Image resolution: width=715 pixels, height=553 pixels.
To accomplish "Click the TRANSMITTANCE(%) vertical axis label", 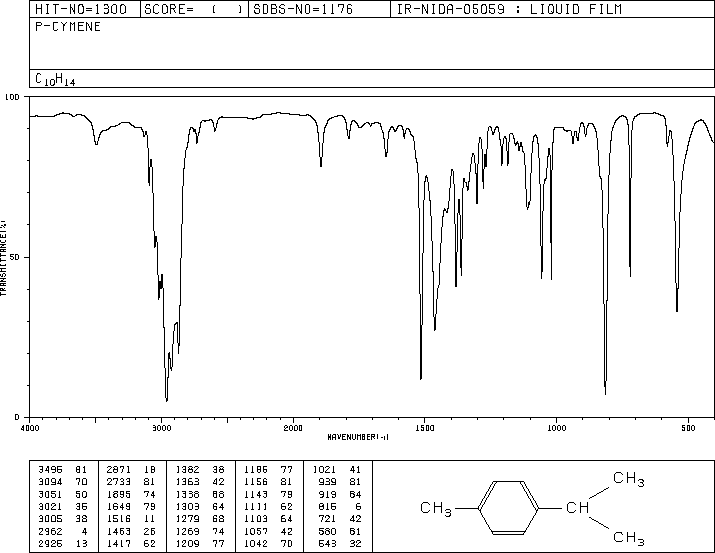I will (3, 258).
